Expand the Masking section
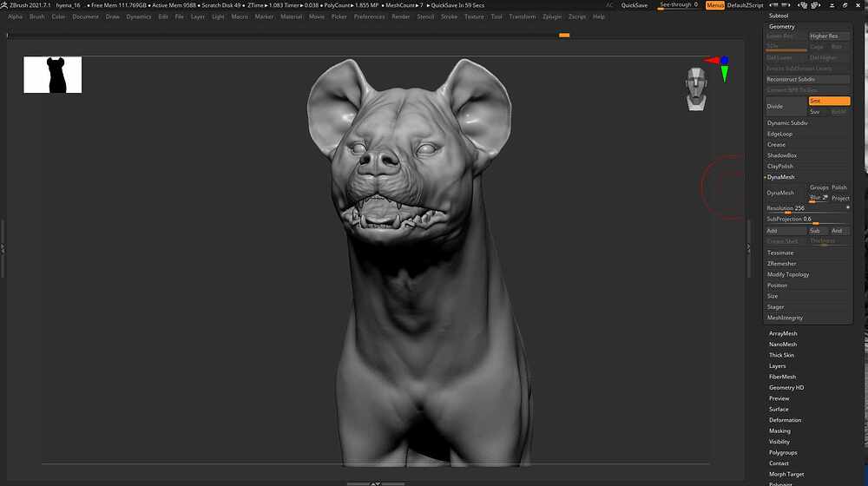This screenshot has height=486, width=868. click(x=779, y=431)
